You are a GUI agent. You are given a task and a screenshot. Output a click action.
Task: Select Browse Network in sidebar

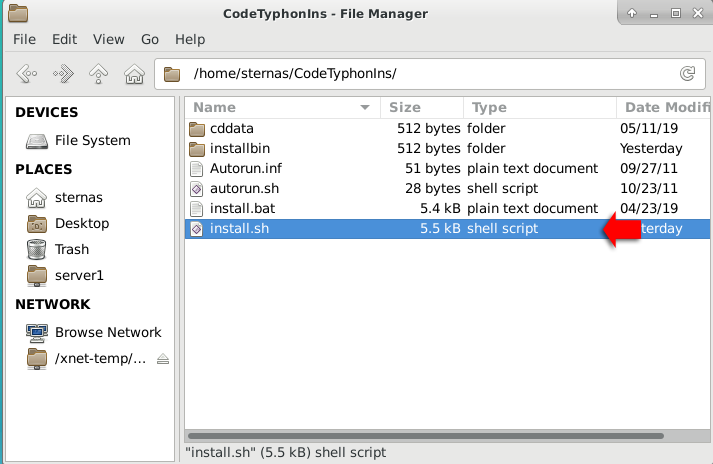point(108,333)
